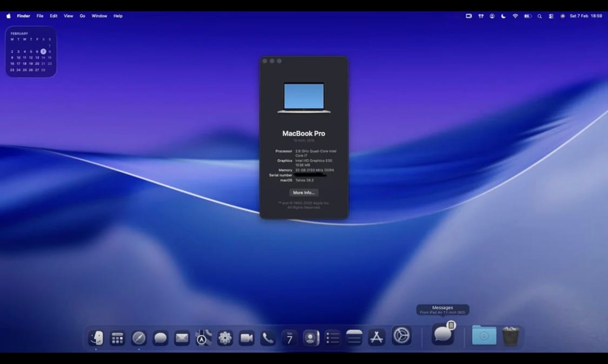This screenshot has width=608, height=364.
Task: Activate Siri from the menu bar
Action: [x=563, y=16]
